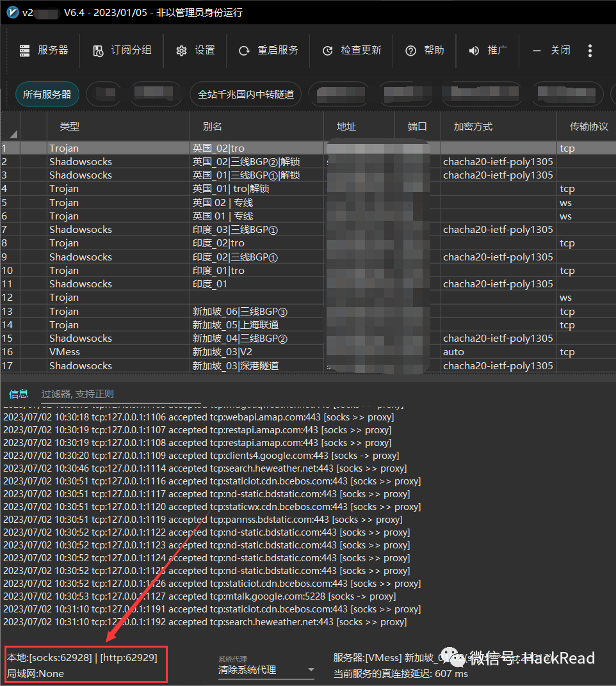Click log line tcp:staticwx.cdn.bcebos.com:443

(x=212, y=507)
